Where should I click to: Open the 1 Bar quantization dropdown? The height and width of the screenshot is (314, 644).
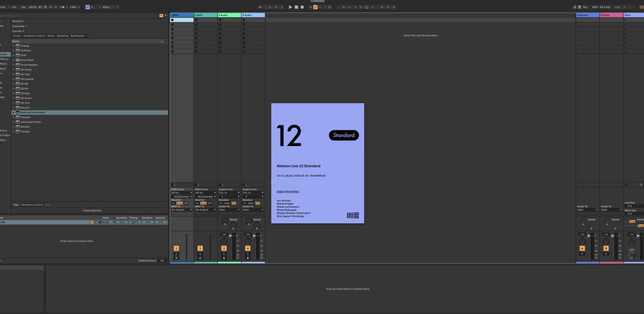(x=74, y=7)
